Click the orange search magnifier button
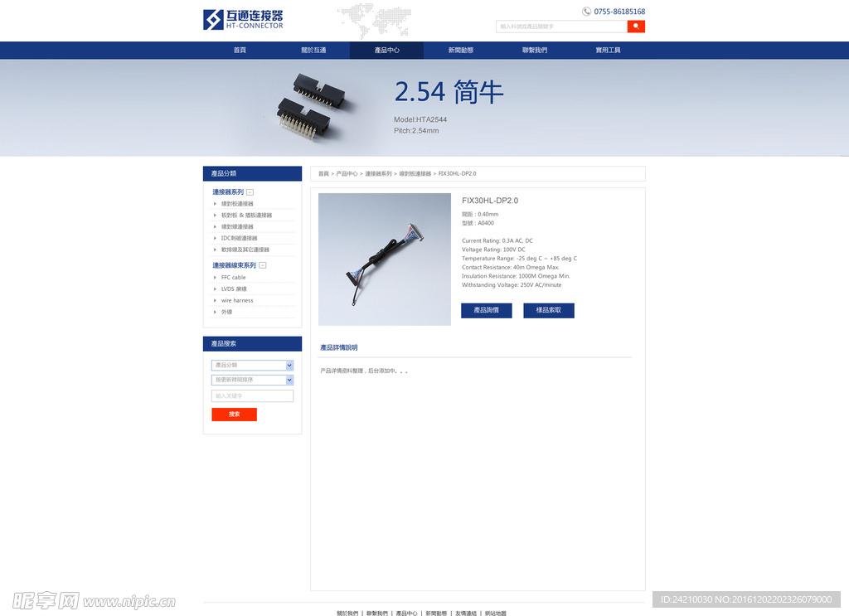The image size is (849, 616). click(x=636, y=27)
